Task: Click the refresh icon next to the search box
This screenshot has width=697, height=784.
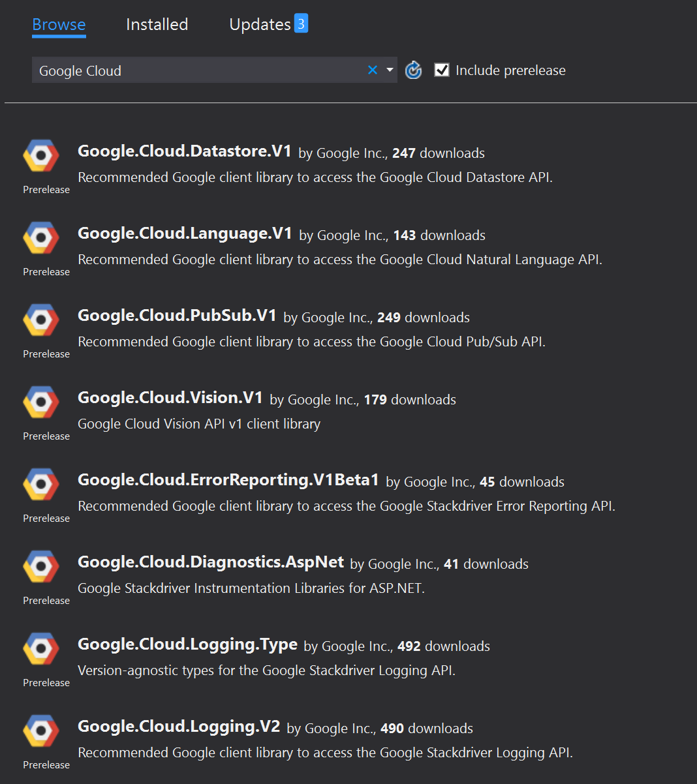Action: click(x=413, y=70)
